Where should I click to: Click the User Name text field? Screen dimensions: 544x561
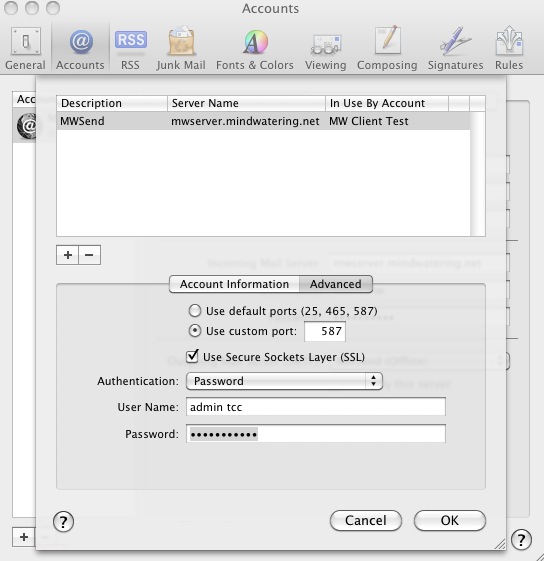pos(316,407)
